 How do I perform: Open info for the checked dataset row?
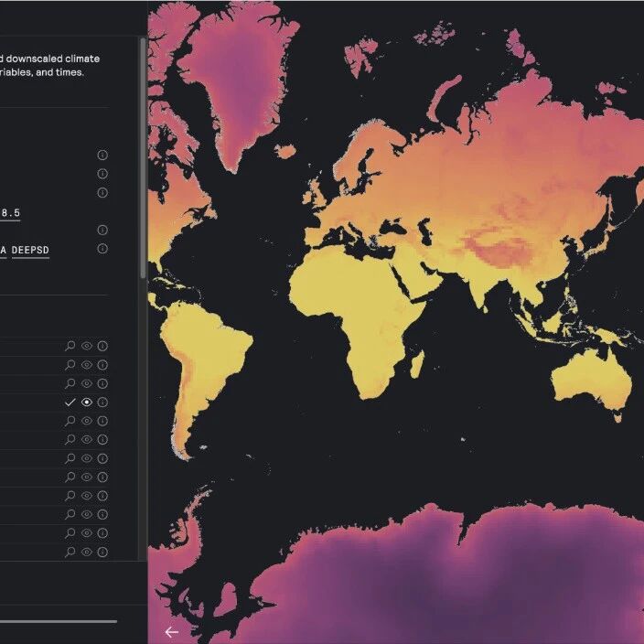click(102, 402)
